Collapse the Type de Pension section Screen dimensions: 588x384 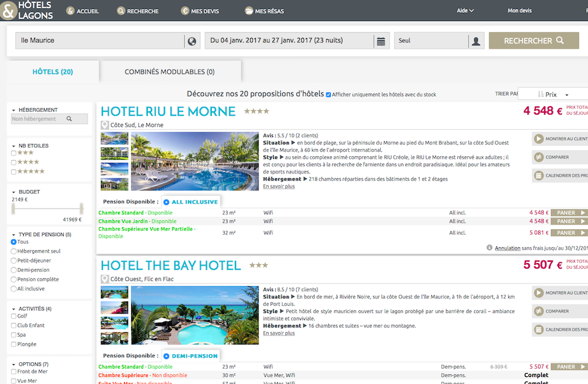[13, 235]
